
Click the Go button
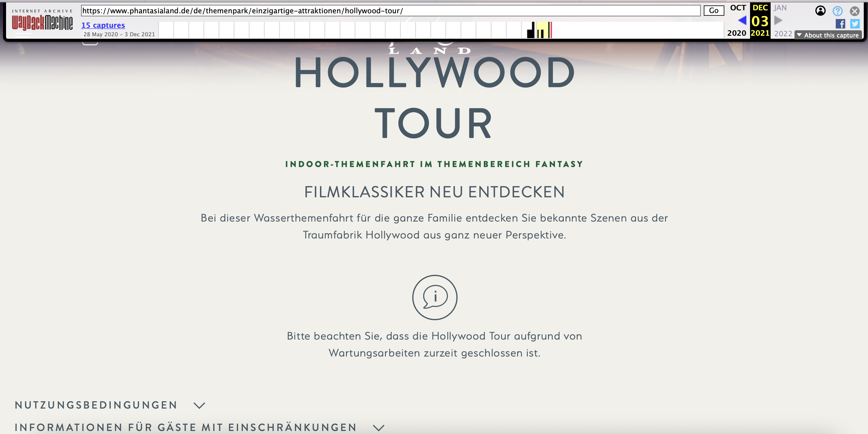pos(714,11)
